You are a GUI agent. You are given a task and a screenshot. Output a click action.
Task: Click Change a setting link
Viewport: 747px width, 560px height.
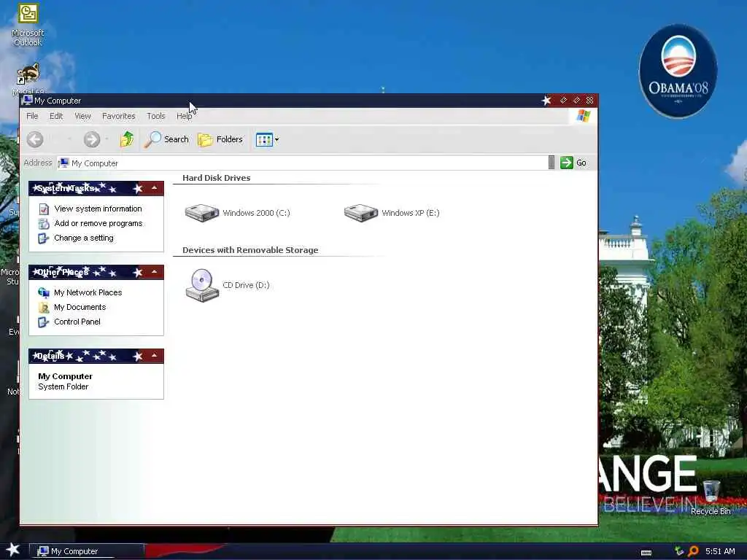click(x=84, y=238)
